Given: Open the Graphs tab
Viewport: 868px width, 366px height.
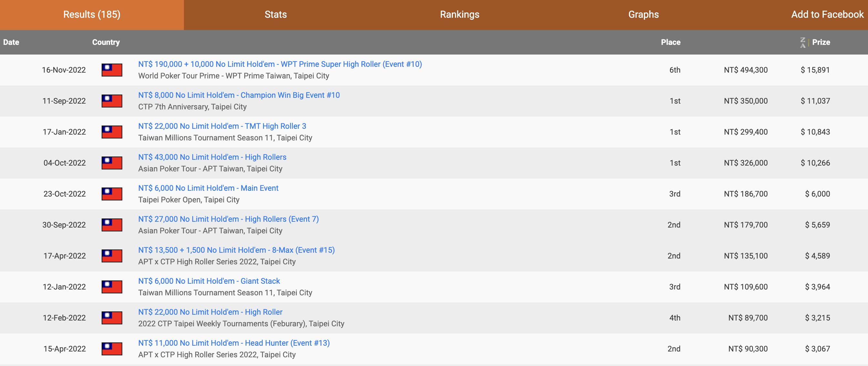Looking at the screenshot, I should click(643, 15).
